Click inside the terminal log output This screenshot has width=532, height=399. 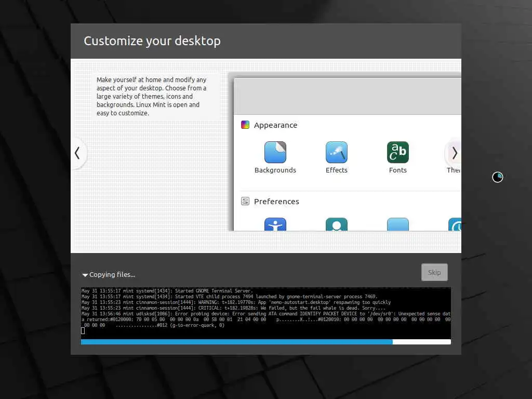point(265,313)
